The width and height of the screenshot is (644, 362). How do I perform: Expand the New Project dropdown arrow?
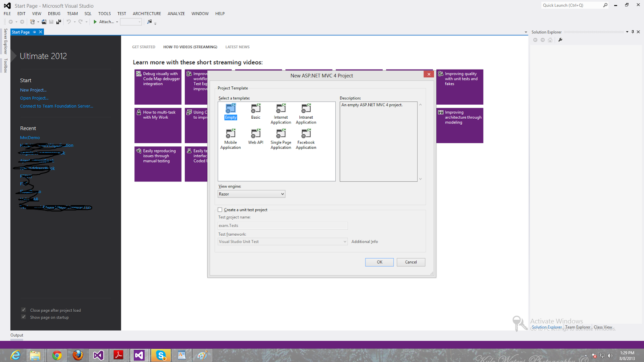38,22
